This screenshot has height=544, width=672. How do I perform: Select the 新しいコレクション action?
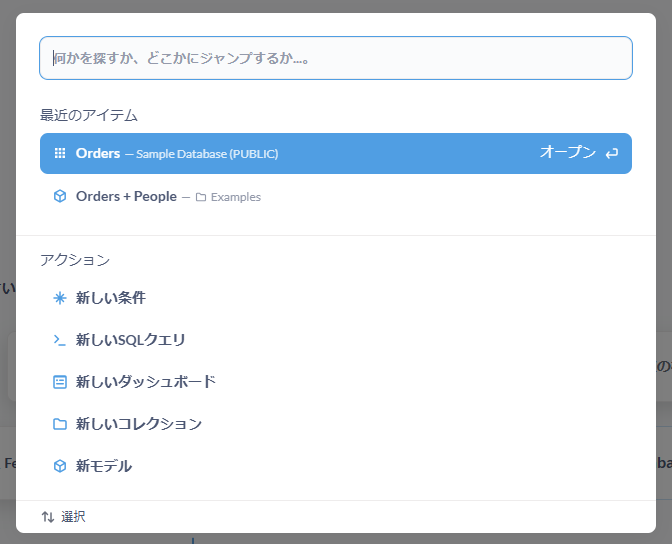(x=336, y=424)
